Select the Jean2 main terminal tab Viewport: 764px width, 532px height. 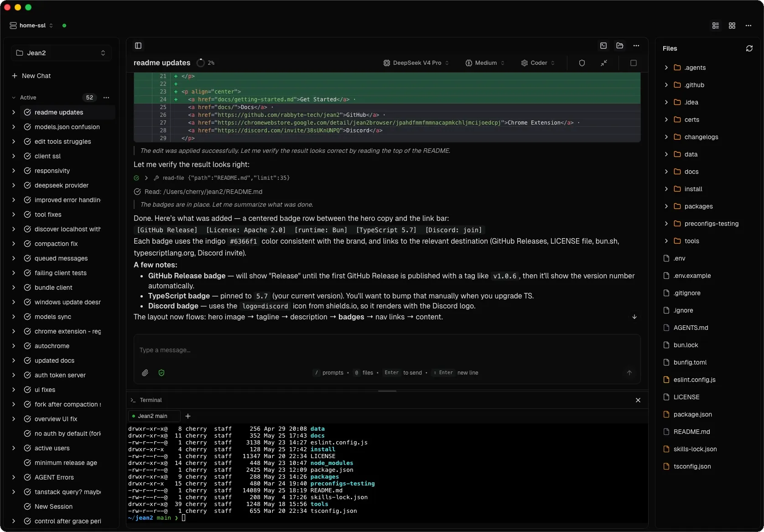[x=154, y=416]
